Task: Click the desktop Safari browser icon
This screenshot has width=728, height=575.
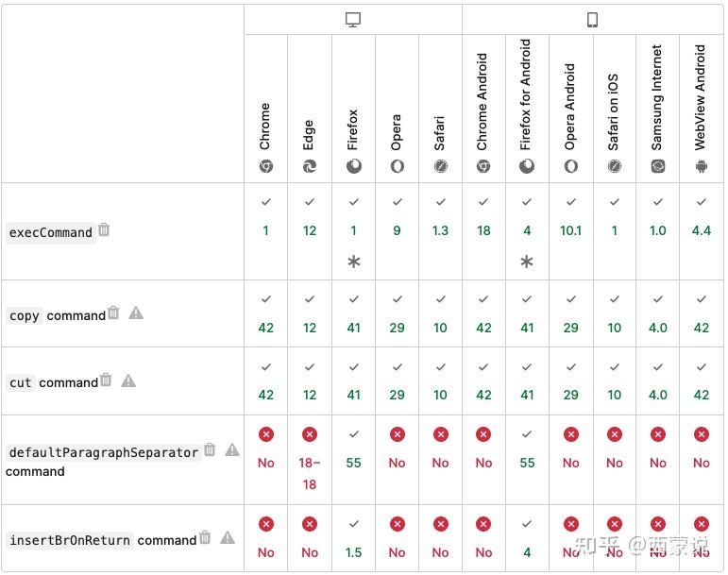Action: coord(440,166)
